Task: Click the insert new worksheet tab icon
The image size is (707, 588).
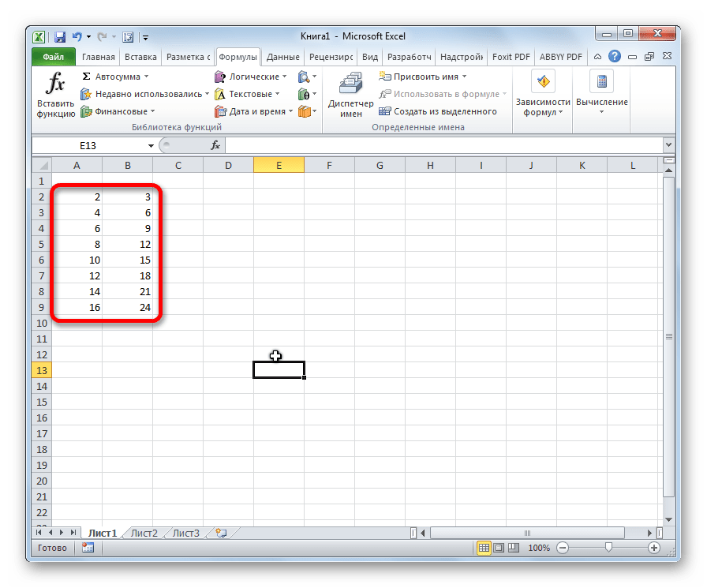Action: tap(220, 533)
